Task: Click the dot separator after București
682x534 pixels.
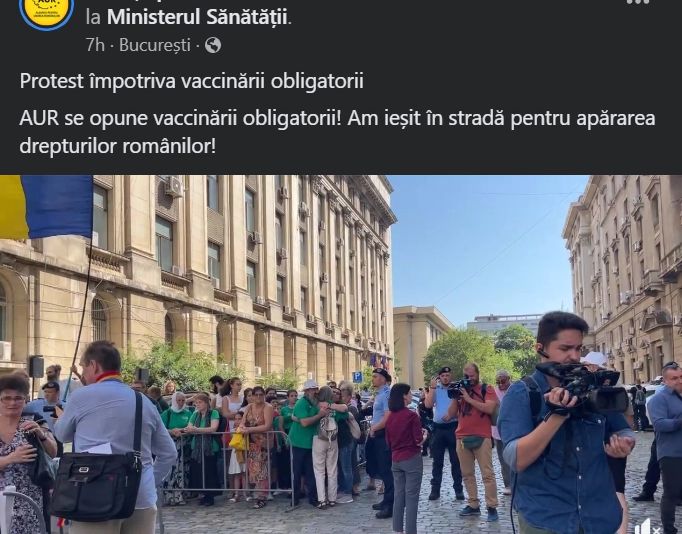Action: click(x=197, y=45)
